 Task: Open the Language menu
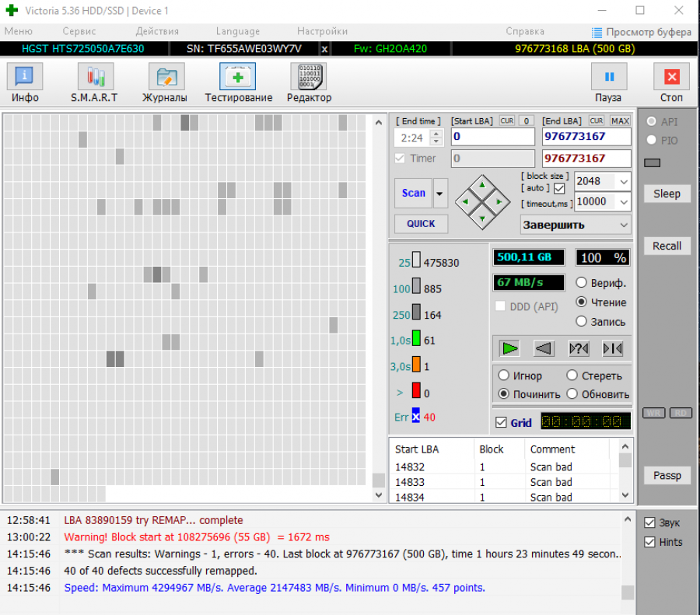pos(237,31)
